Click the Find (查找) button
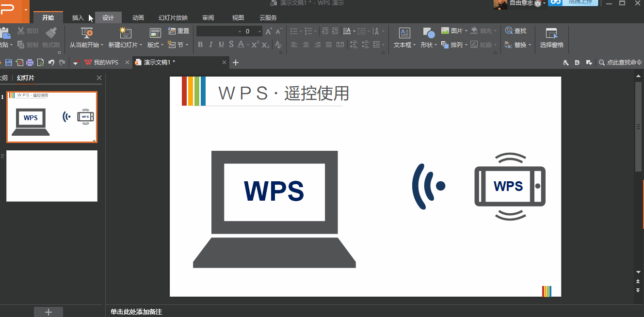 click(515, 31)
